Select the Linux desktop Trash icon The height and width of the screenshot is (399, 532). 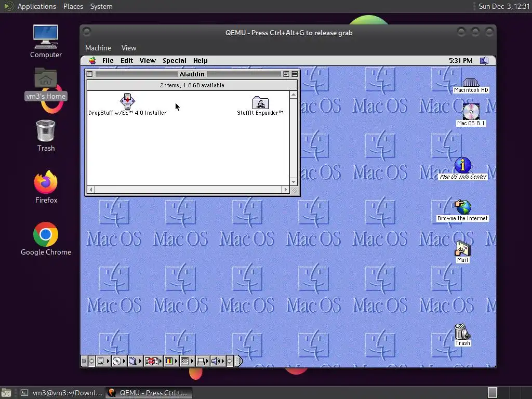tap(46, 136)
